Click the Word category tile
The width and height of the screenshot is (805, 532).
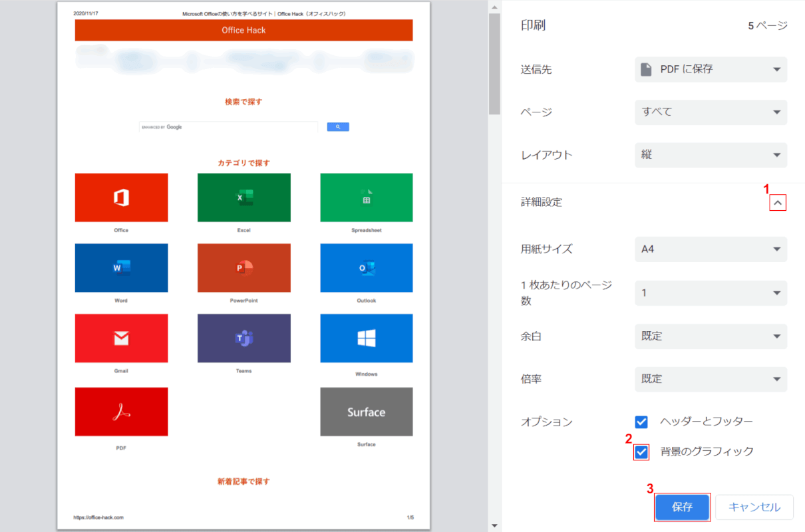coord(121,268)
